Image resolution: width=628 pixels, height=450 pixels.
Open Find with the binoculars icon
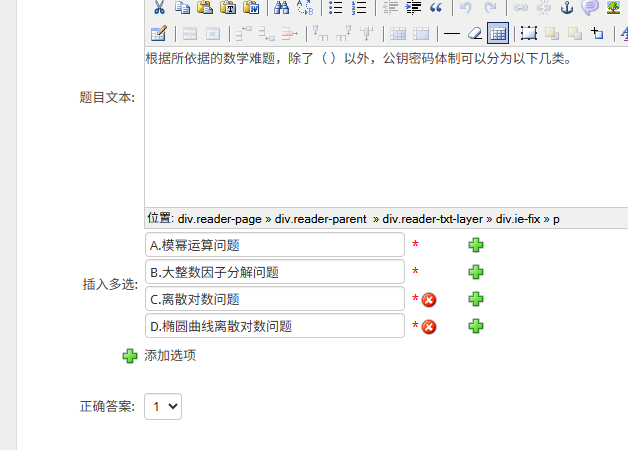281,8
